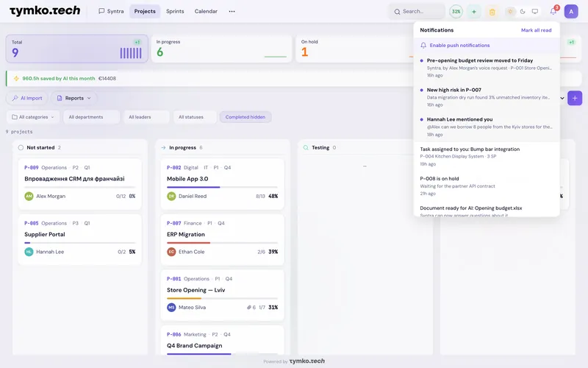This screenshot has width=588, height=368.
Task: Open the three-dot more navigation menu
Action: click(x=232, y=11)
